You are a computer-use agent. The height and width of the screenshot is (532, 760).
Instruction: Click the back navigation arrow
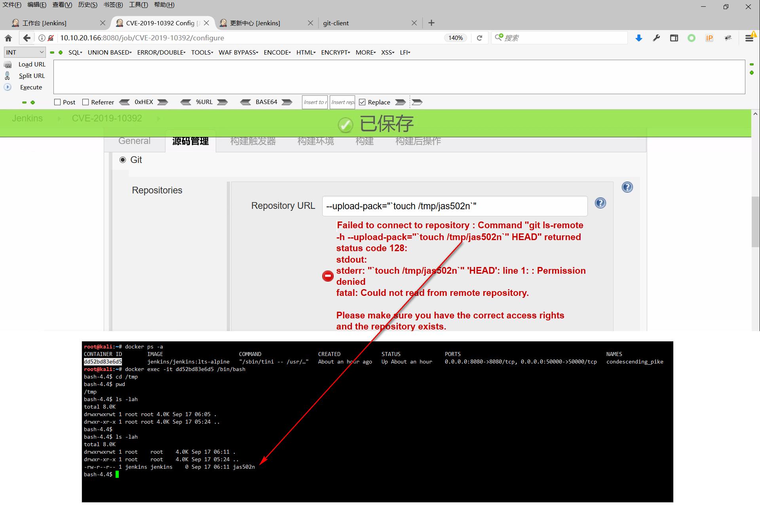click(27, 38)
